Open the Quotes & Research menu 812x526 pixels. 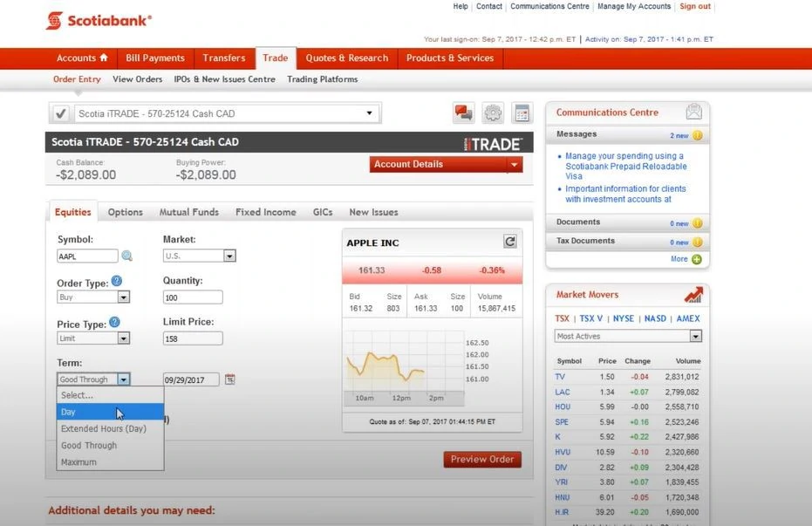click(346, 58)
